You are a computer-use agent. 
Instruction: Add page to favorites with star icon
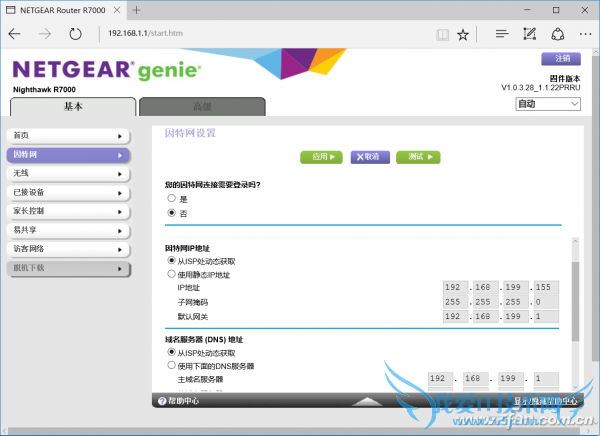[463, 35]
